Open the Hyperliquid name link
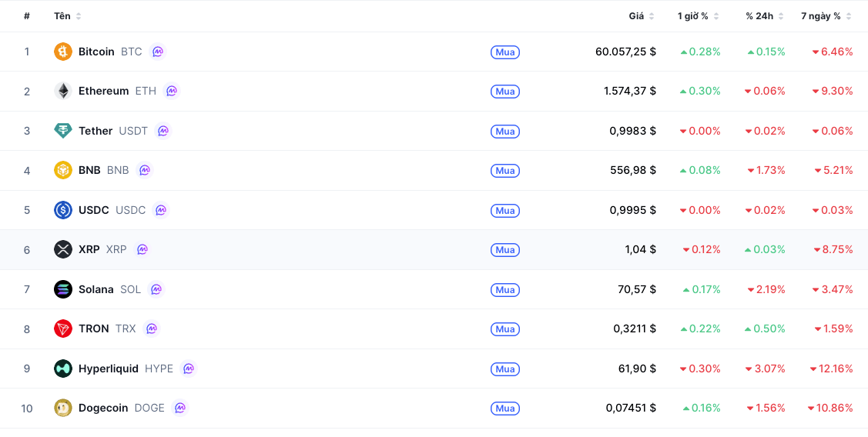Viewport: 868px width, 437px height. pos(109,369)
